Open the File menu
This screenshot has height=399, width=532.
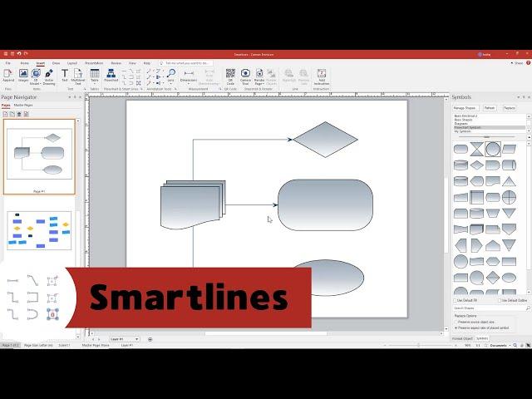7,63
